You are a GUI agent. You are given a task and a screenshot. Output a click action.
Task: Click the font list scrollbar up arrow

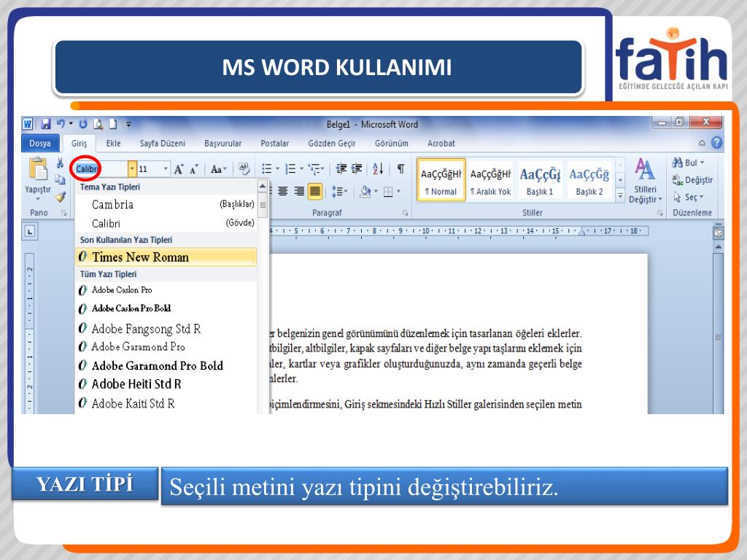click(x=263, y=186)
